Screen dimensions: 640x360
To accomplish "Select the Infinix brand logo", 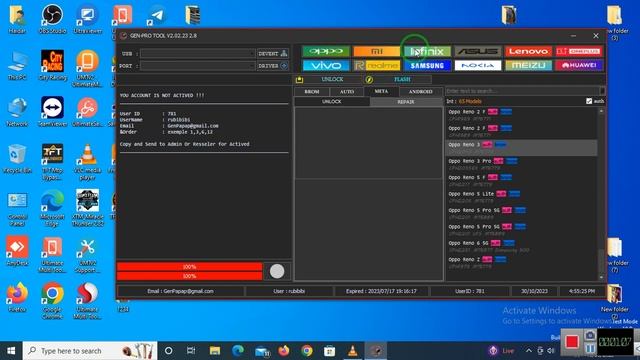I will [x=427, y=51].
